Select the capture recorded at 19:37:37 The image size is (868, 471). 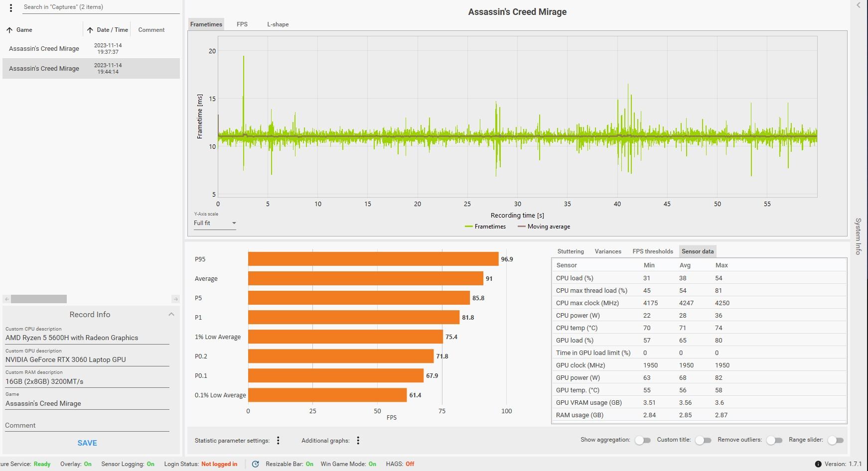[x=91, y=48]
